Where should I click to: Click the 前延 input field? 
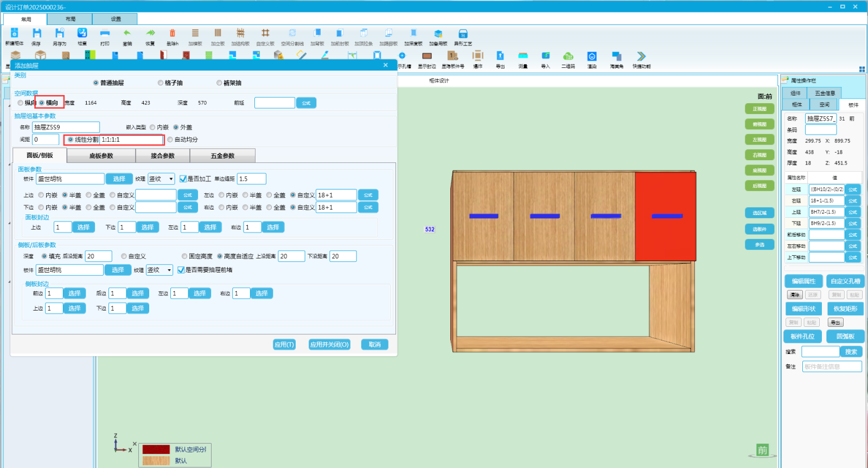(275, 103)
